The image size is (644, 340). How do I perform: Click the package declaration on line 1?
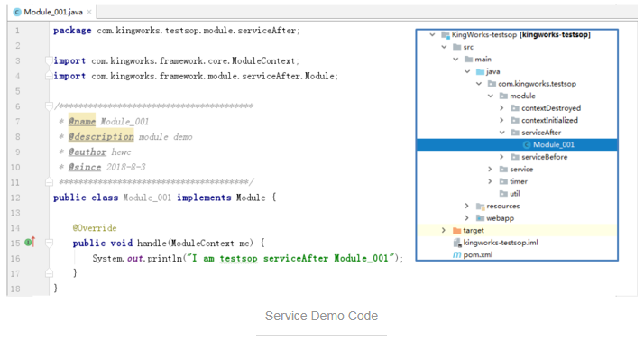pyautogui.click(x=177, y=31)
